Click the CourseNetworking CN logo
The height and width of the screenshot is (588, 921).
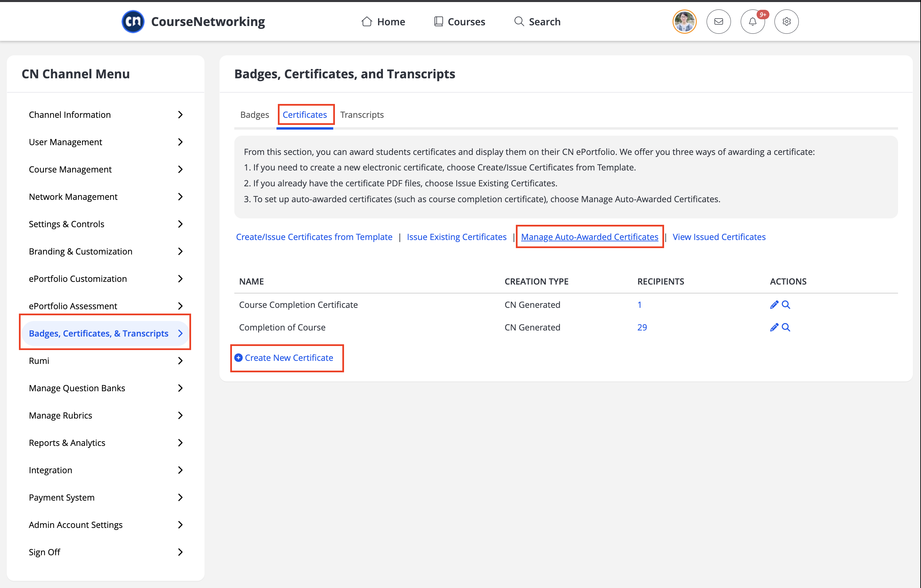pyautogui.click(x=133, y=21)
